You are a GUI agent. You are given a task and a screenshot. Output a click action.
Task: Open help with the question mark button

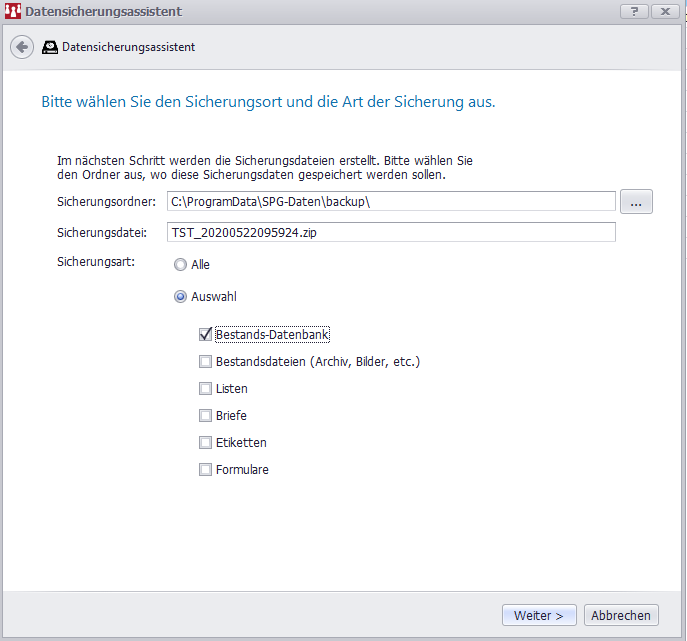[x=634, y=11]
